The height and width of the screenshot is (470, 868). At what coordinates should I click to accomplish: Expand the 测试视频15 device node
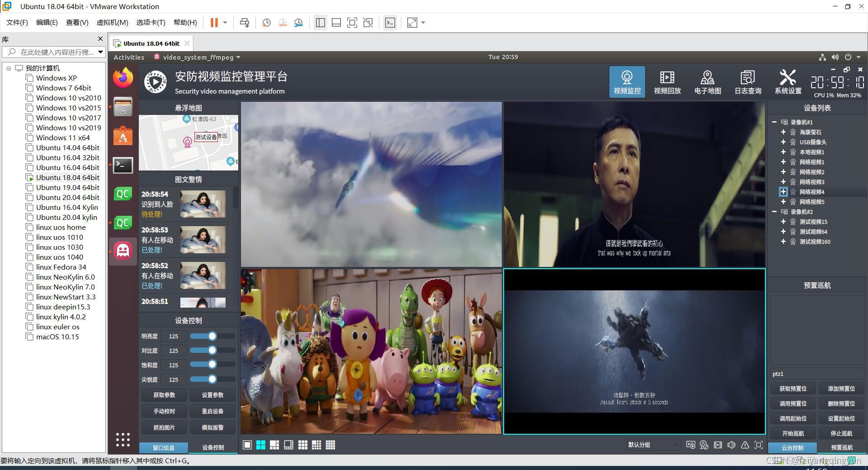click(x=783, y=222)
